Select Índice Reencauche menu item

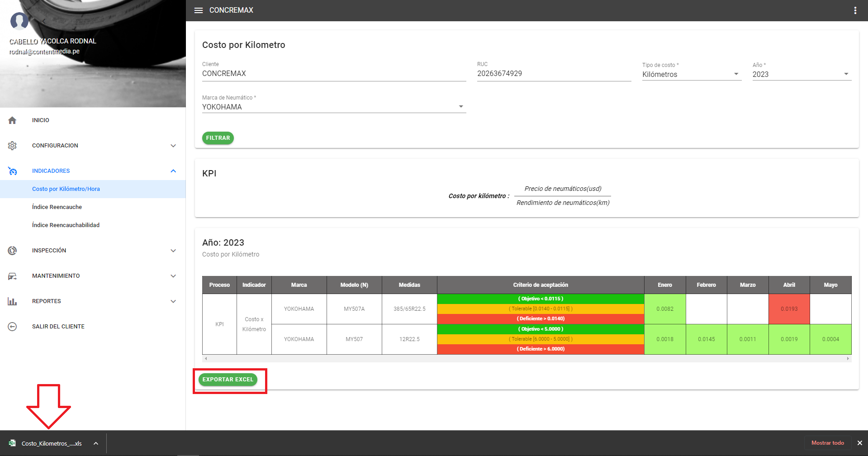[57, 207]
